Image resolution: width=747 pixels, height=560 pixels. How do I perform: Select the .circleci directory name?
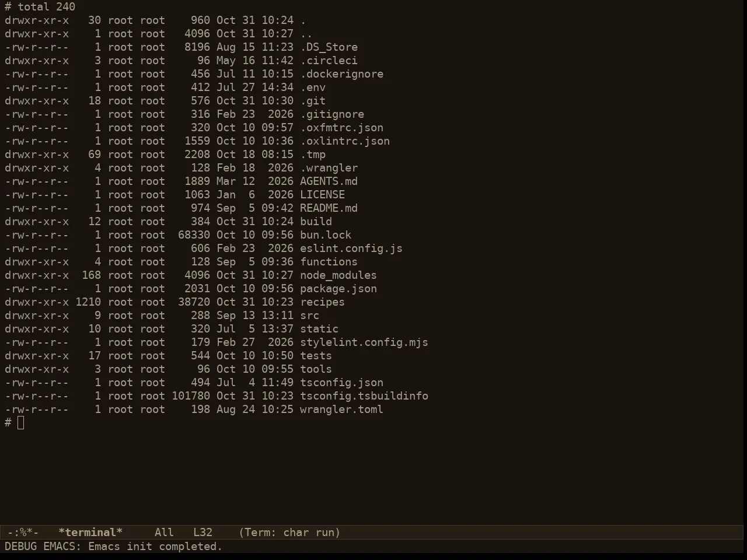(x=329, y=61)
